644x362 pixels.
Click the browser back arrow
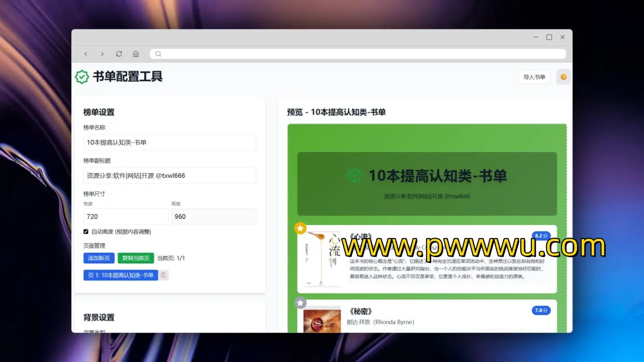pyautogui.click(x=86, y=54)
